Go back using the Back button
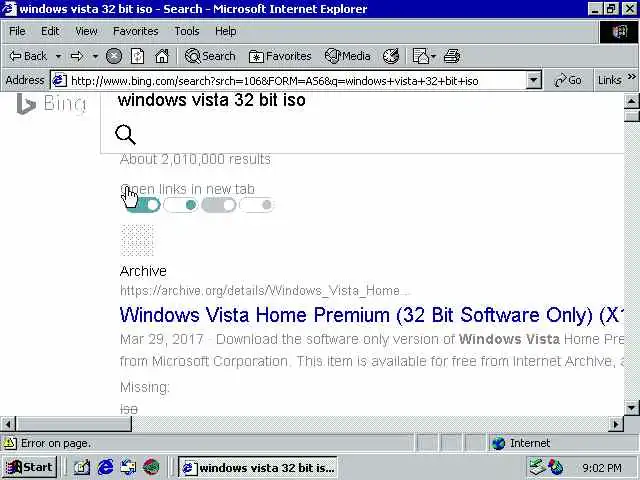 pos(28,56)
